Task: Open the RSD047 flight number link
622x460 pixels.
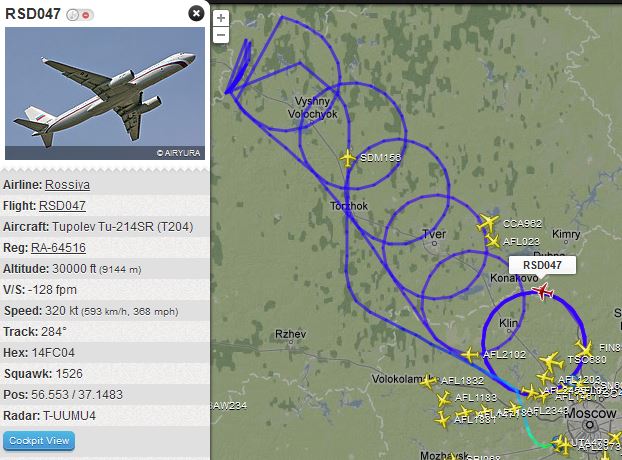Action: pyautogui.click(x=62, y=206)
